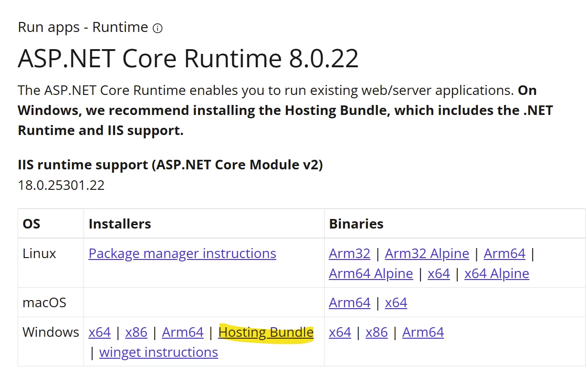Viewport: 588px width, 384px height.
Task: Download the Windows x64 binary
Action: point(340,332)
